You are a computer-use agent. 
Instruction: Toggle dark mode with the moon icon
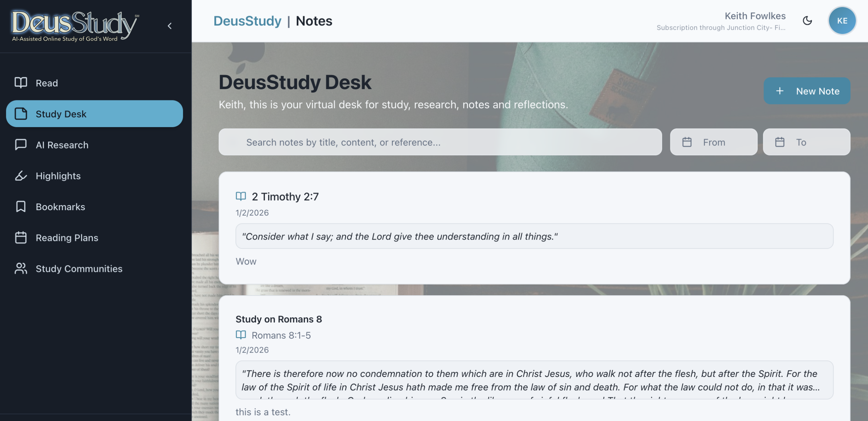(x=807, y=21)
